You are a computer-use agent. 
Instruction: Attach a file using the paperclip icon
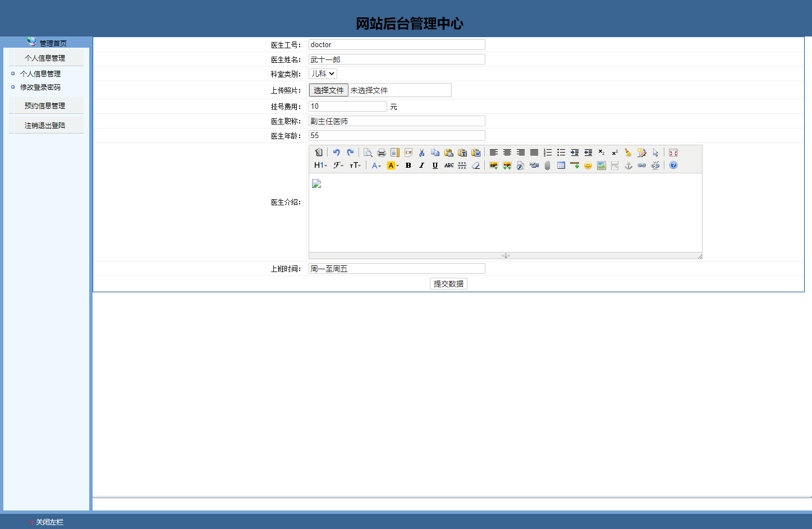pyautogui.click(x=547, y=165)
